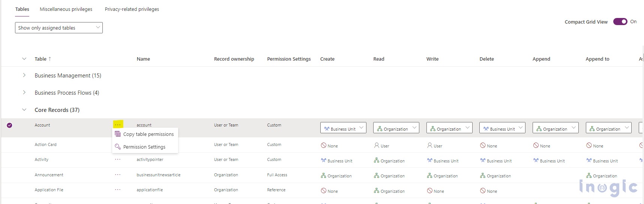Screen dimensions: 644x204
Task: Open the ellipsis menu for the Activity row
Action: tap(118, 159)
